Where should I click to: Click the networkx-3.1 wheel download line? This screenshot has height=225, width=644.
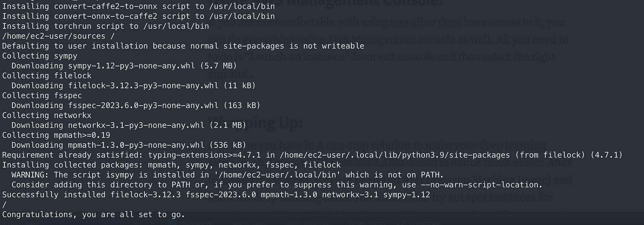coord(129,125)
